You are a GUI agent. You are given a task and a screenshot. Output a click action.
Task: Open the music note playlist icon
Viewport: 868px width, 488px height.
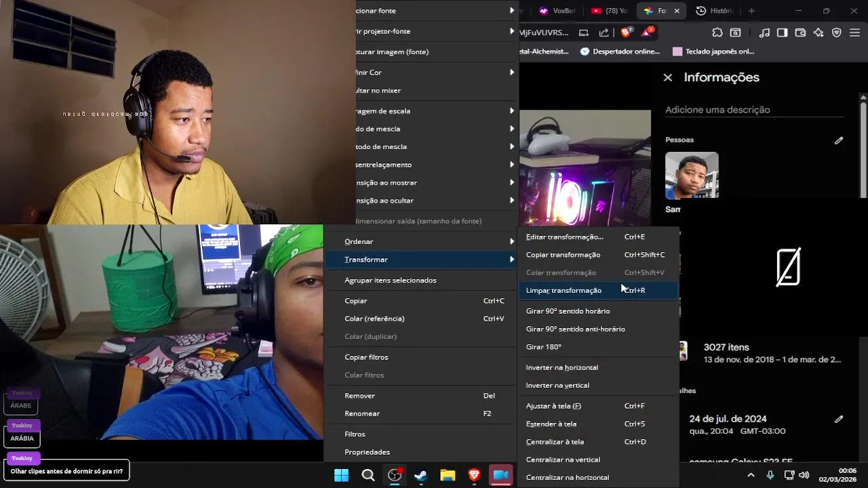pos(764,32)
